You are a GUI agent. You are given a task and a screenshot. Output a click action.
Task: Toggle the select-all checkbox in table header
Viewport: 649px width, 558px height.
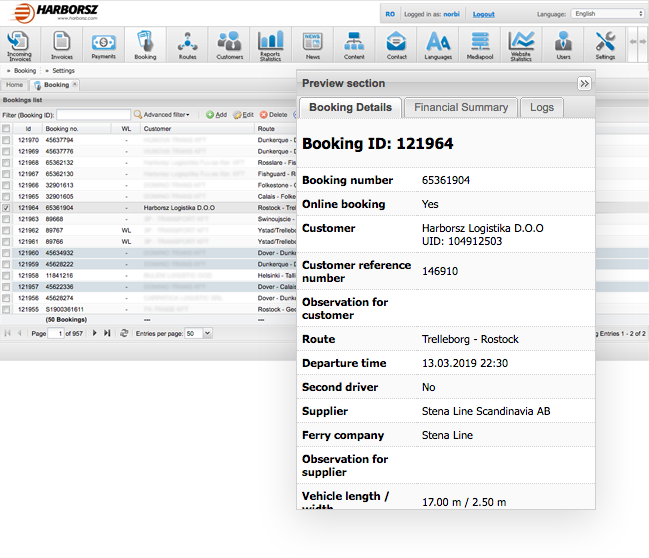pos(7,129)
